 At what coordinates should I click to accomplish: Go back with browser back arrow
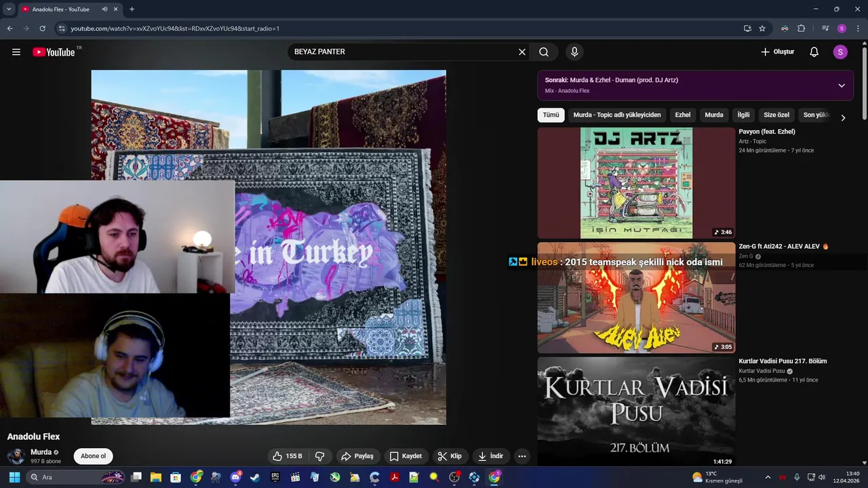(x=9, y=28)
